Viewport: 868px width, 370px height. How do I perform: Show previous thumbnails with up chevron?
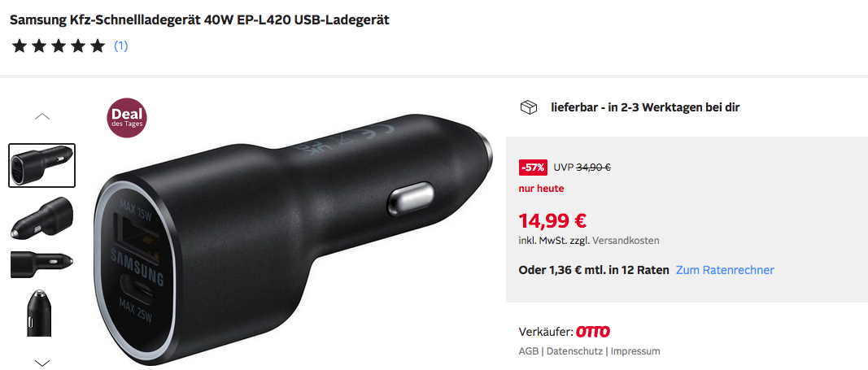[x=42, y=117]
